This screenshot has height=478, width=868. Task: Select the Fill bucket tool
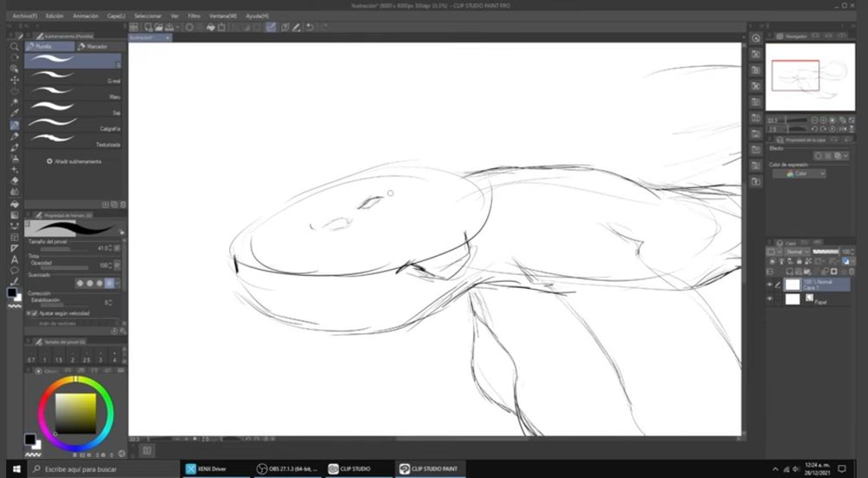pos(15,204)
